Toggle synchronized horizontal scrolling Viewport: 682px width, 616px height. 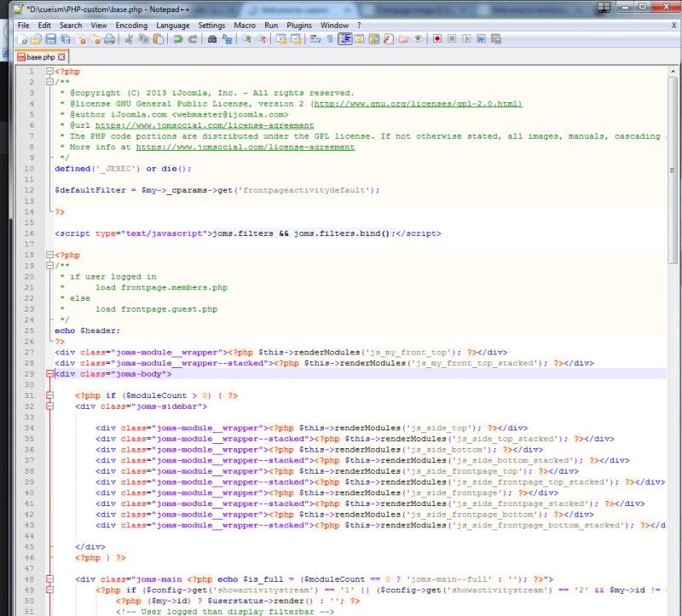[296, 39]
